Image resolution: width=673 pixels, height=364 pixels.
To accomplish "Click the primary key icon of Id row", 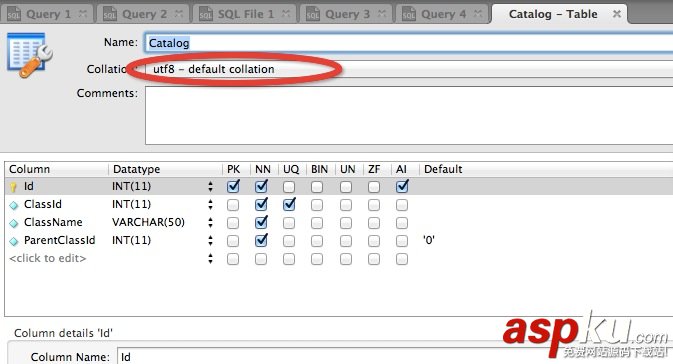I will click(x=13, y=187).
